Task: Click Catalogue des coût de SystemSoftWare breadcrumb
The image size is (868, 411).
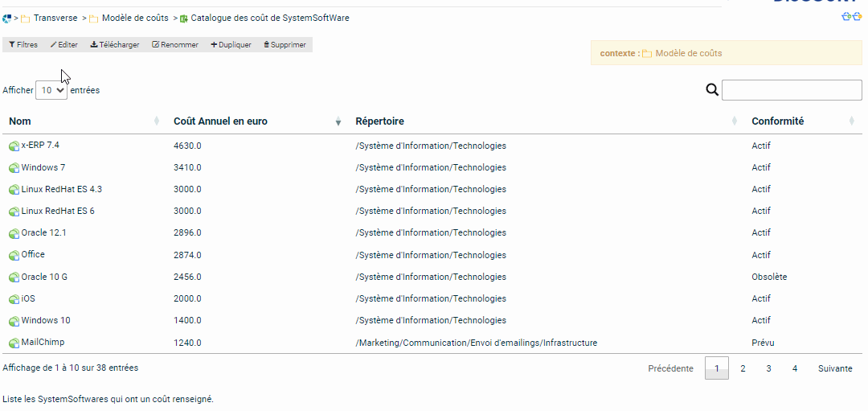Action: [270, 18]
